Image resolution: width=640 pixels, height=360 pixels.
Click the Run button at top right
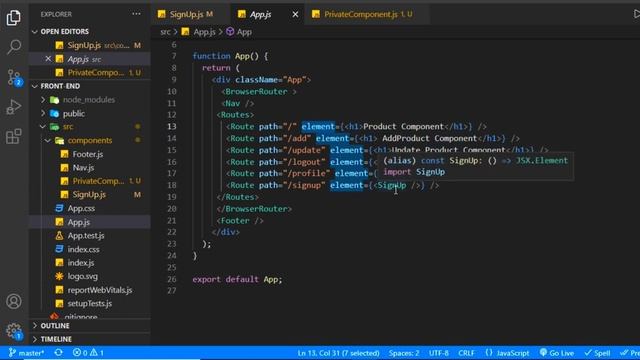[636, 14]
